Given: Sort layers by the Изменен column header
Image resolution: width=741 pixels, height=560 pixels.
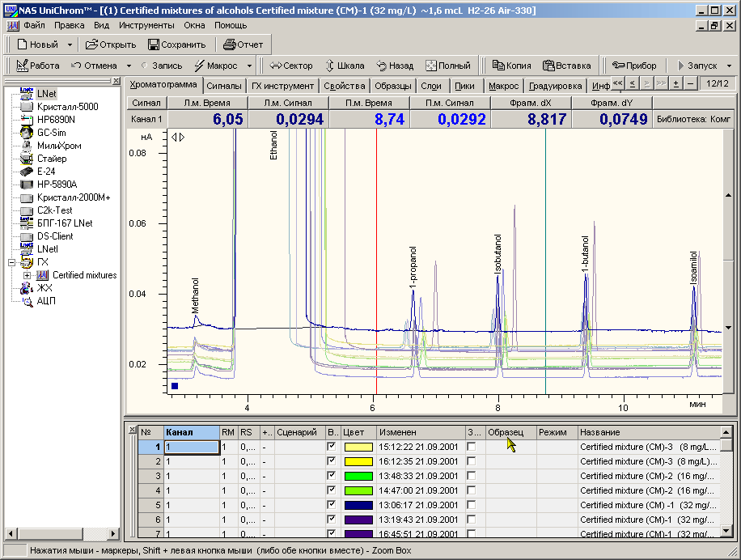Looking at the screenshot, I should coord(421,432).
